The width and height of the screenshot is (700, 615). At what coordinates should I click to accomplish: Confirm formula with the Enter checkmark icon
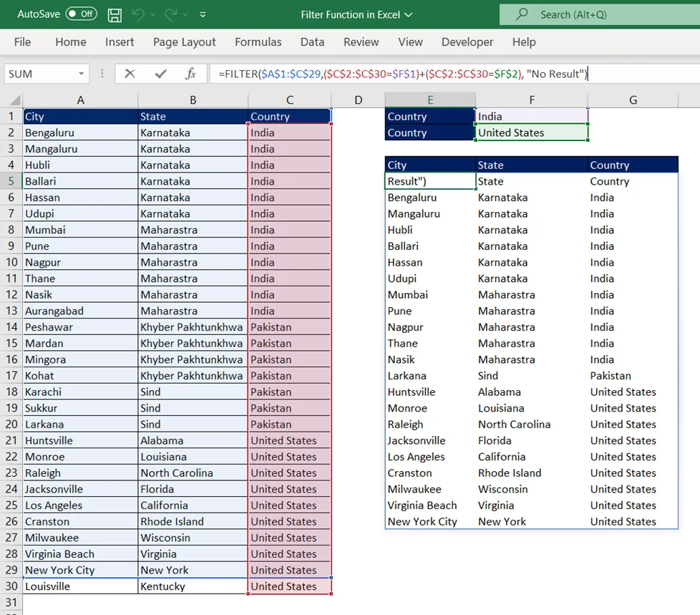click(x=160, y=74)
